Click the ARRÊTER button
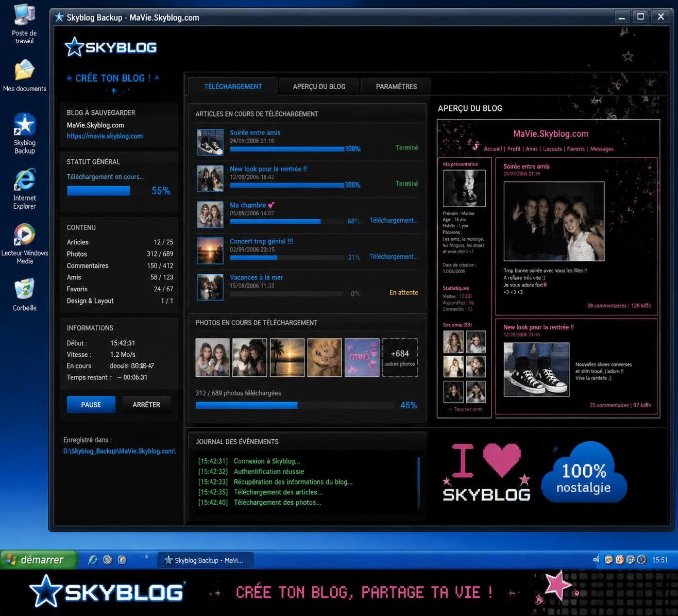Viewport: 678px width, 616px height. (146, 405)
